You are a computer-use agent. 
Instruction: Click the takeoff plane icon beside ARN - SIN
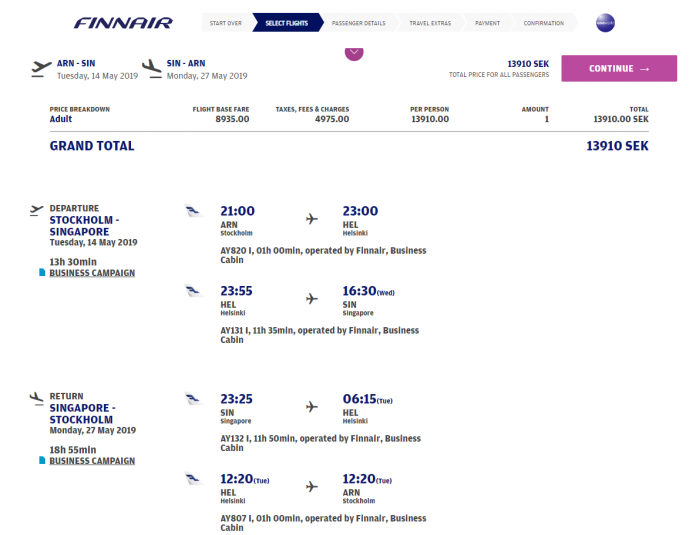pos(41,69)
